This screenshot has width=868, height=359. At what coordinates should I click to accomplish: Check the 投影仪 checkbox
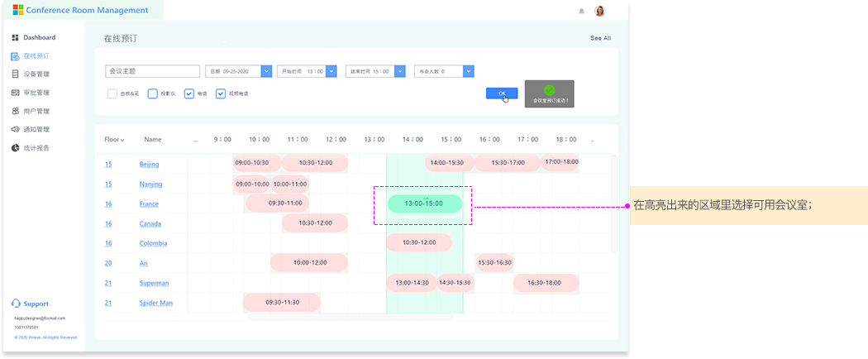tap(153, 93)
